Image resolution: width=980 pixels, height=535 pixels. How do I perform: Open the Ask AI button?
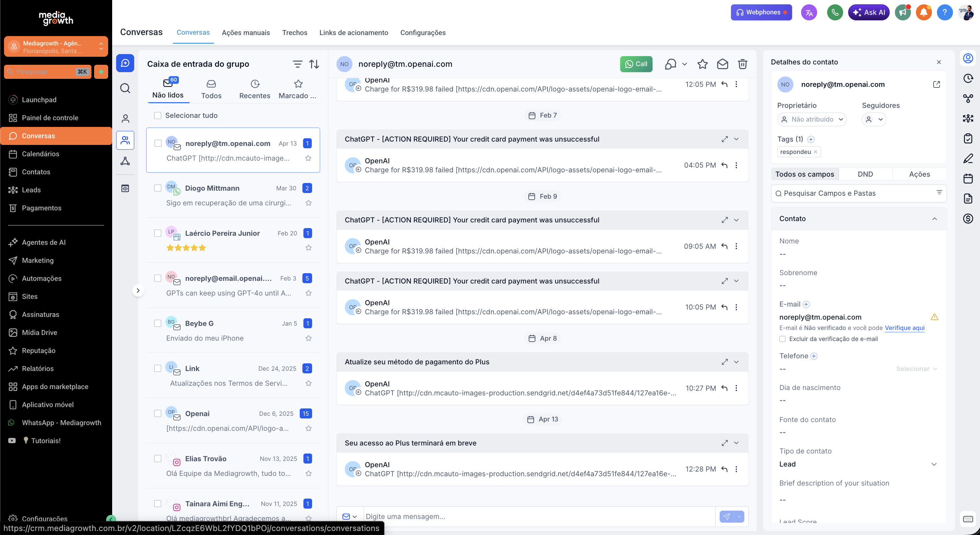click(x=869, y=13)
